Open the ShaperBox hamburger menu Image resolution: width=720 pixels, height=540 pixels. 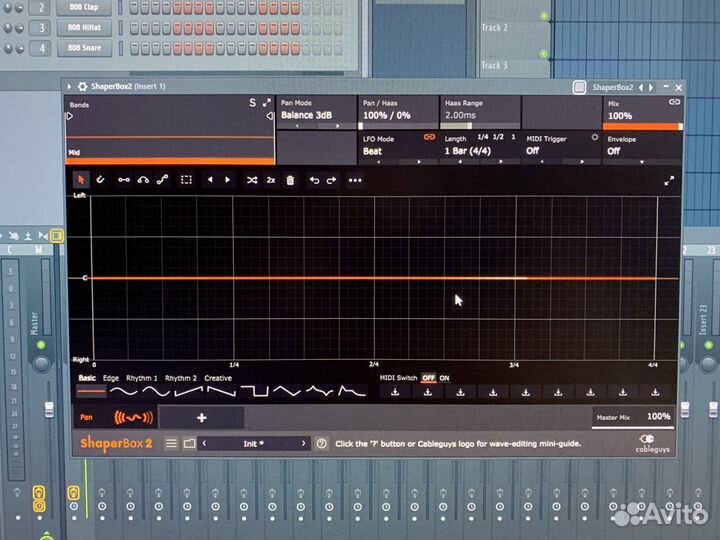pyautogui.click(x=171, y=444)
